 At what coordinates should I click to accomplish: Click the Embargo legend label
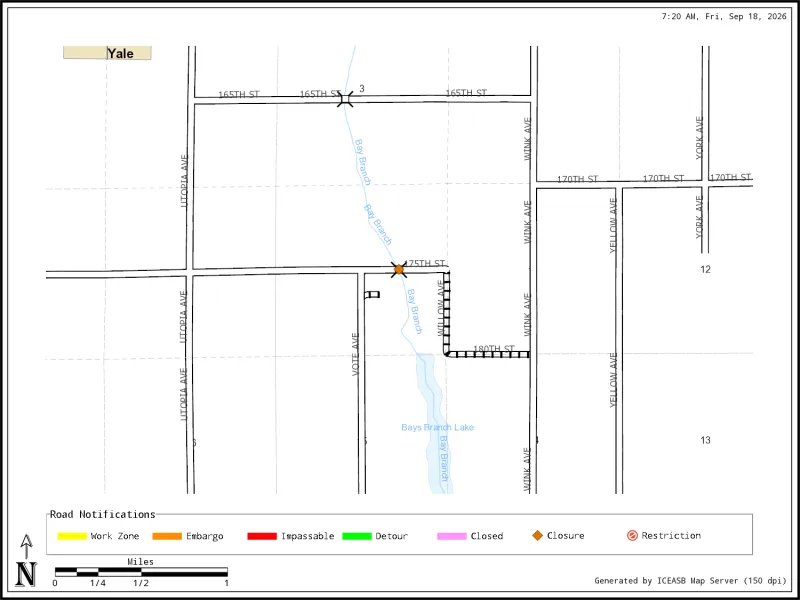pos(205,536)
